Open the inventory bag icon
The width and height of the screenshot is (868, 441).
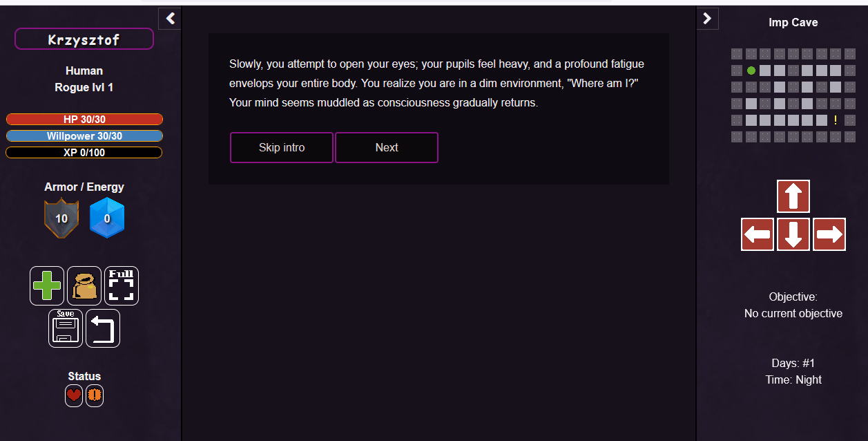(x=84, y=285)
